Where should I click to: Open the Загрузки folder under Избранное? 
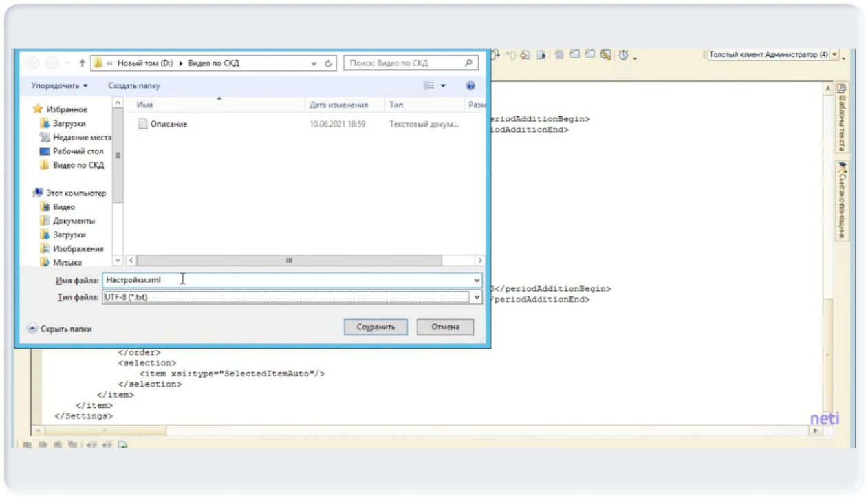tap(69, 124)
